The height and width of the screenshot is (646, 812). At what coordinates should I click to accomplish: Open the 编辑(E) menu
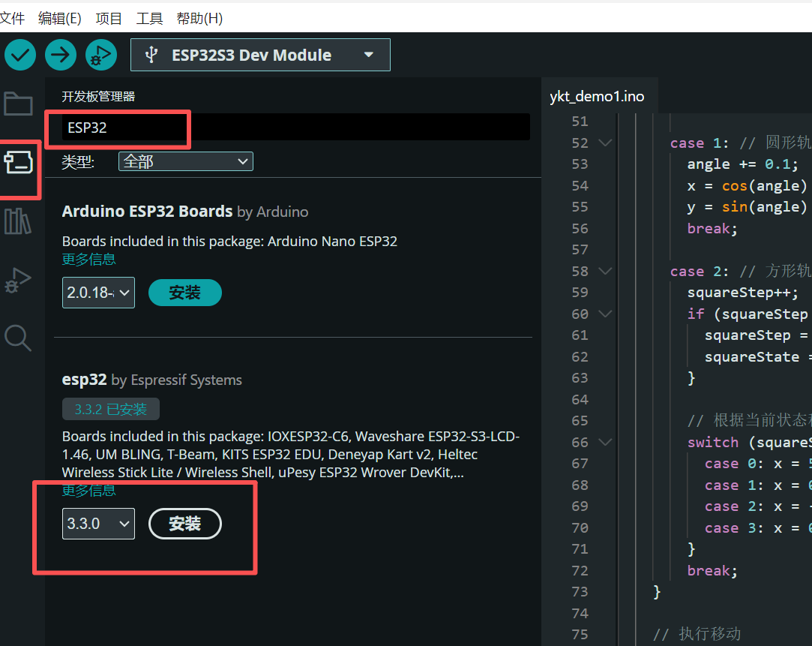(x=59, y=19)
